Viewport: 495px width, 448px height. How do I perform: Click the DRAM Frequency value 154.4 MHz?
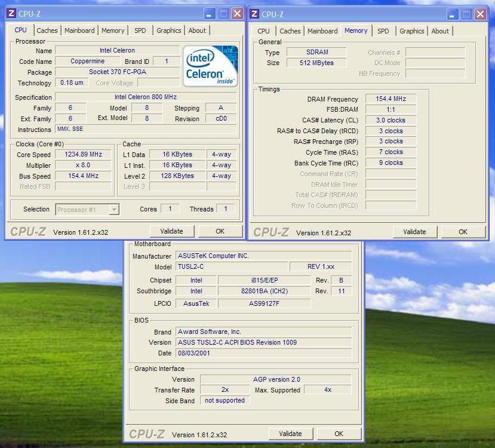(391, 99)
